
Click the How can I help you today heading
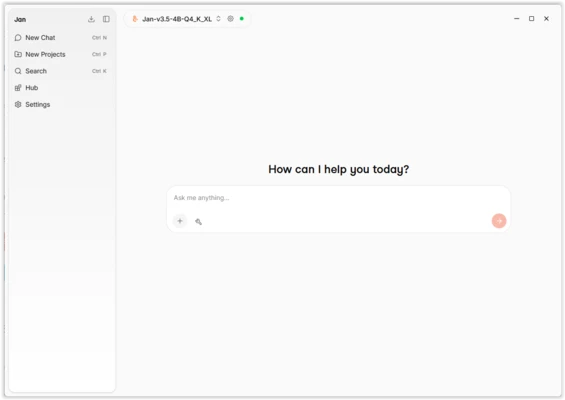pyautogui.click(x=338, y=169)
